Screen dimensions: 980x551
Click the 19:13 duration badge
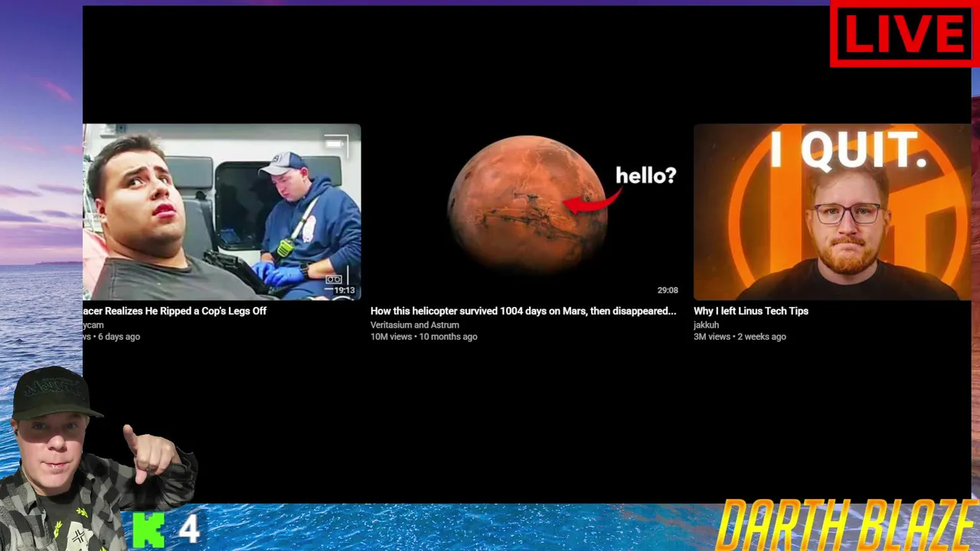345,291
